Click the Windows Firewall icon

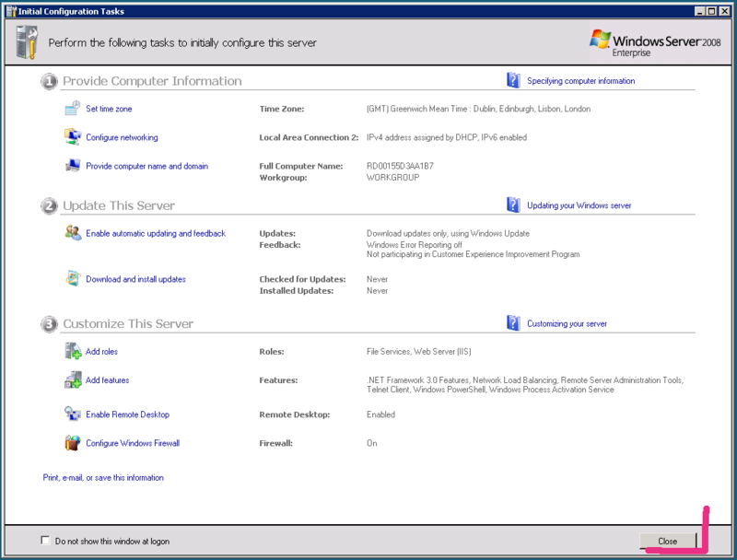coord(73,442)
